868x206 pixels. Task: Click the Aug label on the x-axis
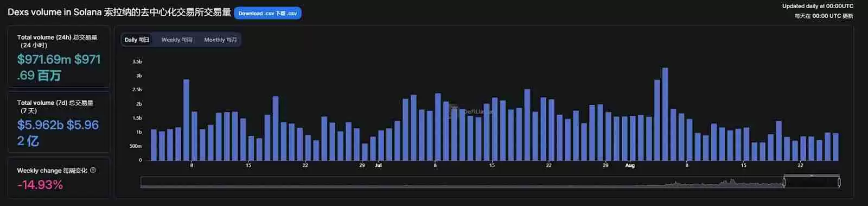click(x=630, y=165)
